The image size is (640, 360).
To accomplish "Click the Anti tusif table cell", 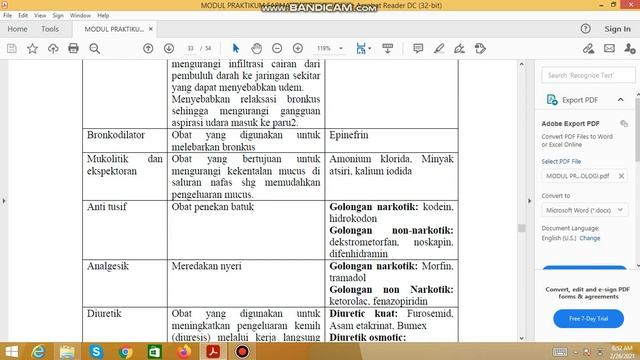I will pos(125,230).
